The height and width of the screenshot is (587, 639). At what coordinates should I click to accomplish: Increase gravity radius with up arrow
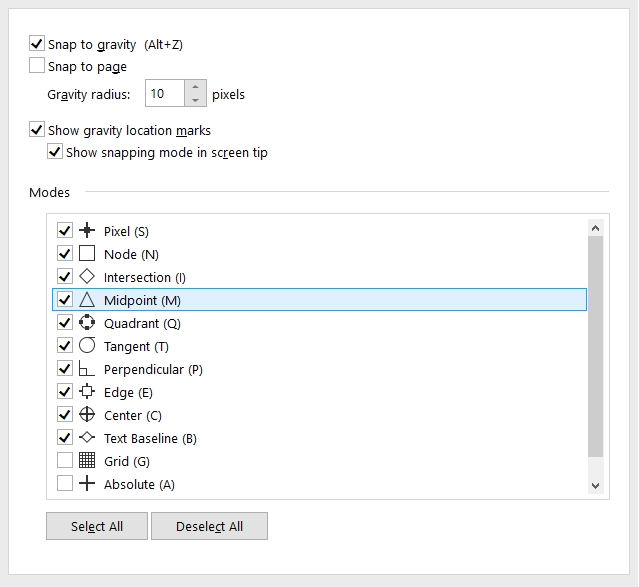tap(195, 88)
